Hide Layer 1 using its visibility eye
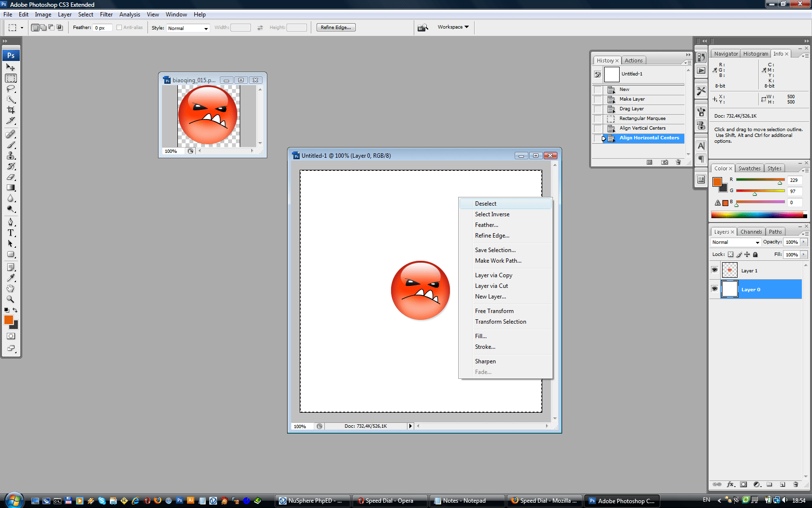The image size is (812, 508). pyautogui.click(x=715, y=270)
